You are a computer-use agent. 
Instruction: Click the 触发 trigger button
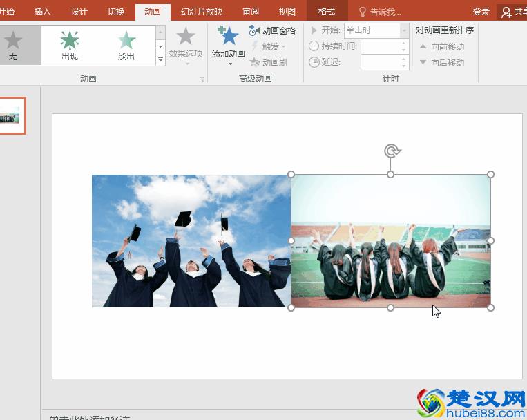pos(269,46)
